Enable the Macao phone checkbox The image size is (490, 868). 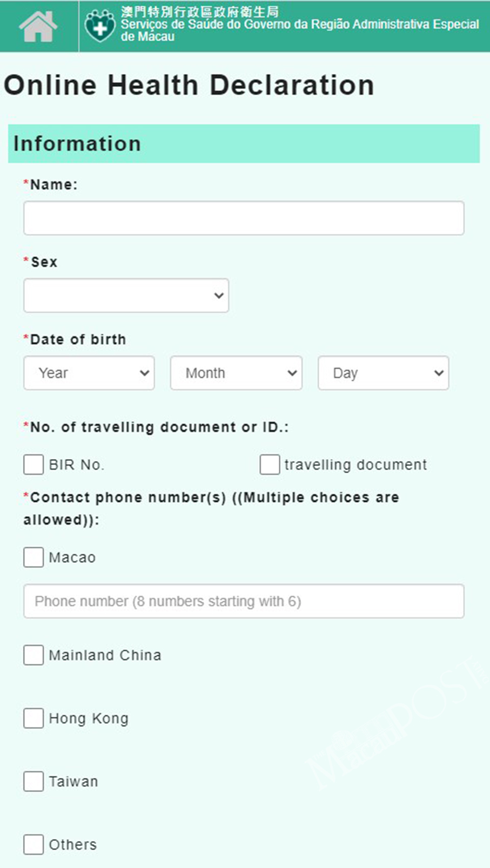click(33, 557)
